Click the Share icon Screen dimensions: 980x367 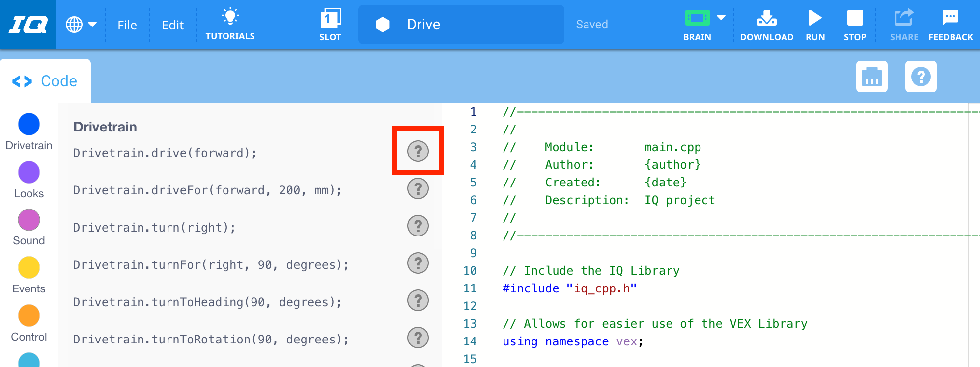tap(903, 18)
